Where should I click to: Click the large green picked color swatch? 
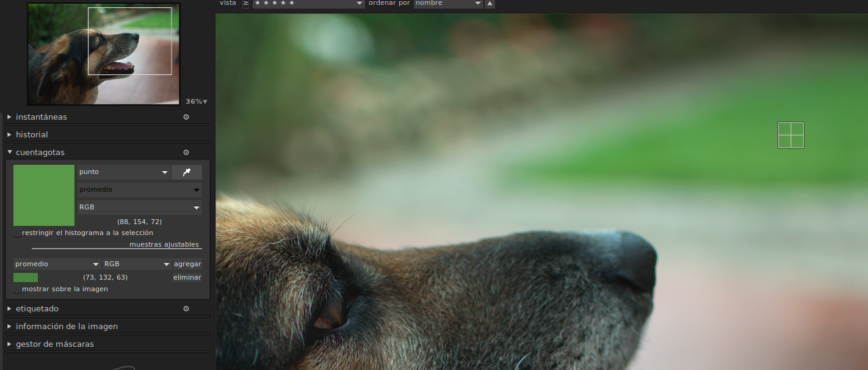click(x=44, y=195)
